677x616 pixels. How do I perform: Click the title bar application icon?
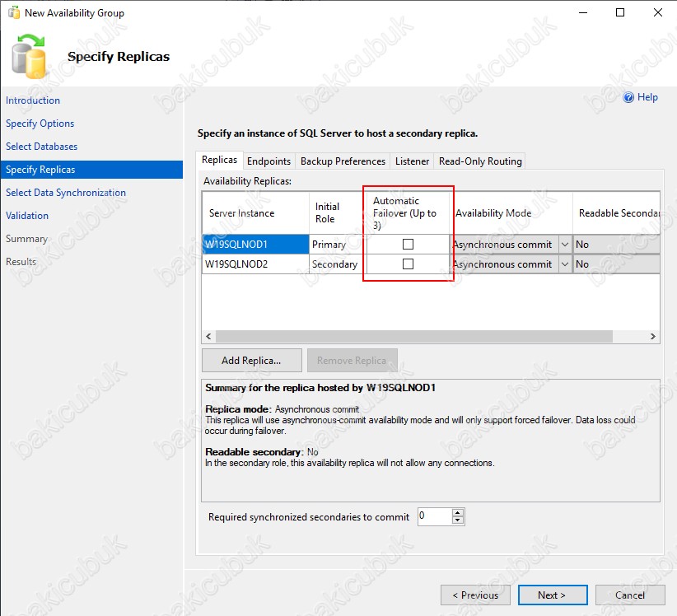[14, 13]
